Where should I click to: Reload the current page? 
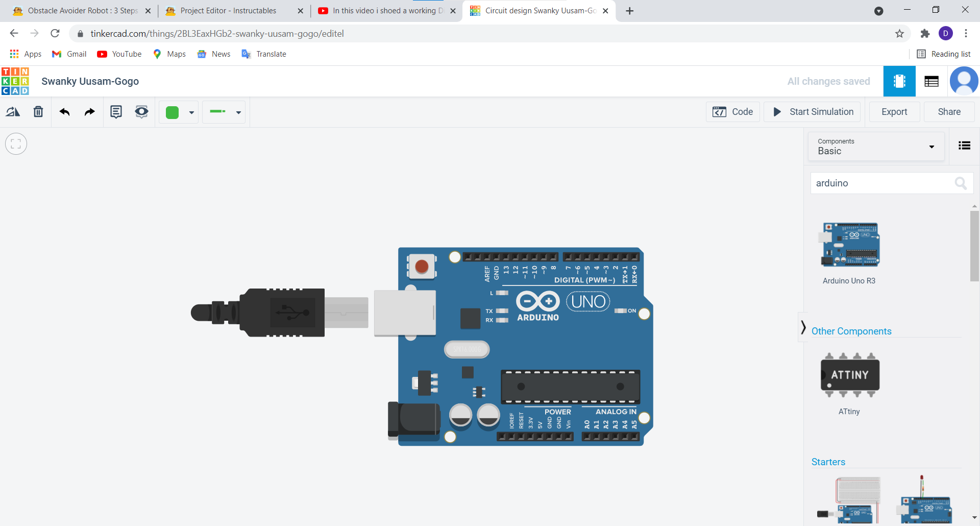pyautogui.click(x=55, y=33)
